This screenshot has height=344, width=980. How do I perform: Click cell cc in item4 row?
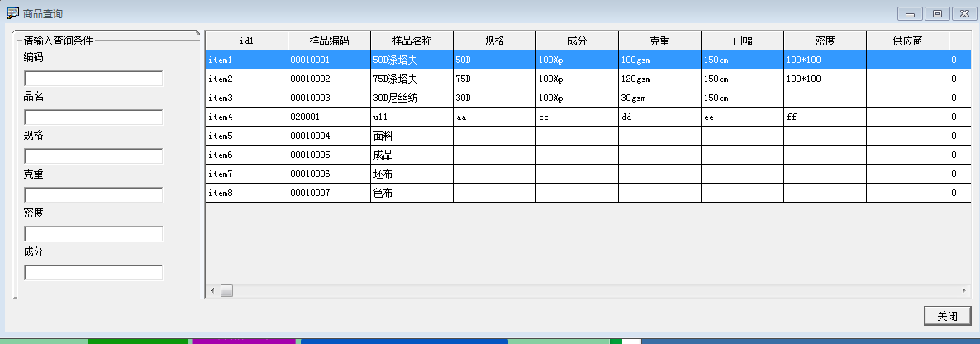[577, 117]
